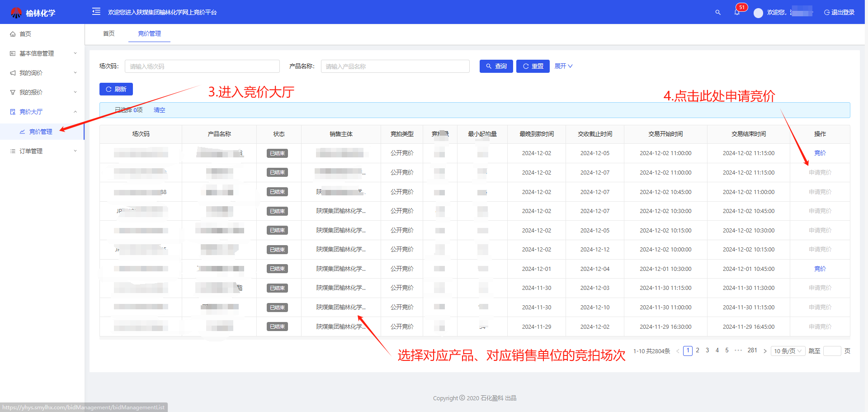Click the 首页 home icon in sidebar
Screen dimensions: 868x412
13,34
